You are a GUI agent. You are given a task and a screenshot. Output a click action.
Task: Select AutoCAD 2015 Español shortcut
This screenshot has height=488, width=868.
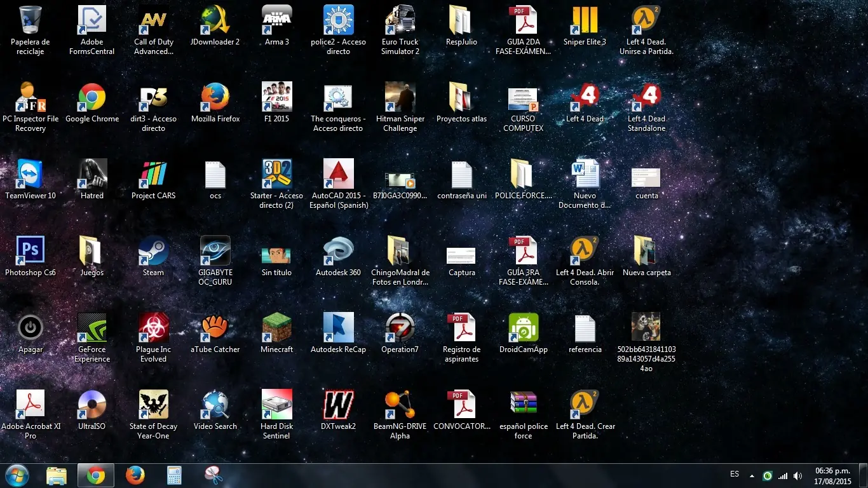(339, 174)
